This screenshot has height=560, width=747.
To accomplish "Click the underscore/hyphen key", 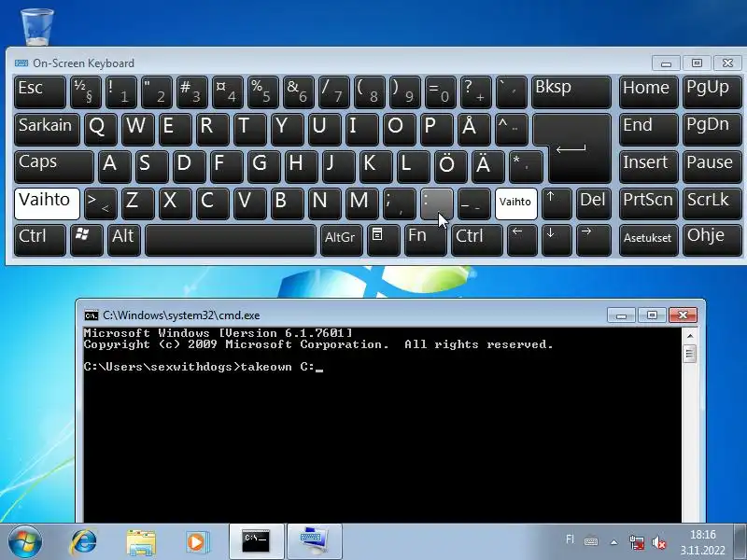I will [x=474, y=203].
